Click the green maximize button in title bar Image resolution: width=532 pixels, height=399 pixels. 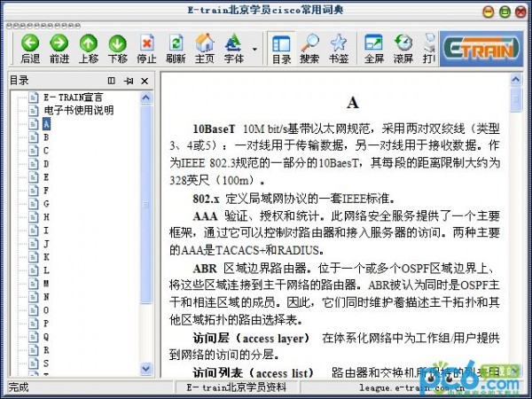[x=505, y=12]
